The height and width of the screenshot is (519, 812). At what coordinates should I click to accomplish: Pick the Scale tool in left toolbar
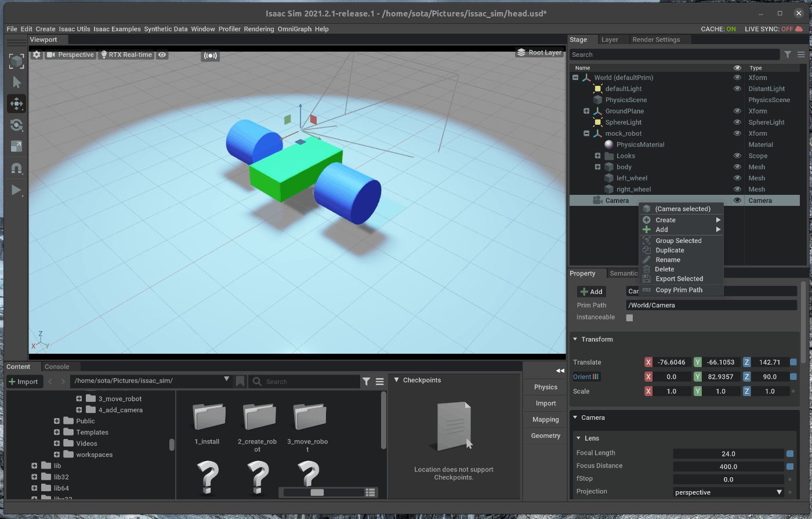(x=16, y=147)
